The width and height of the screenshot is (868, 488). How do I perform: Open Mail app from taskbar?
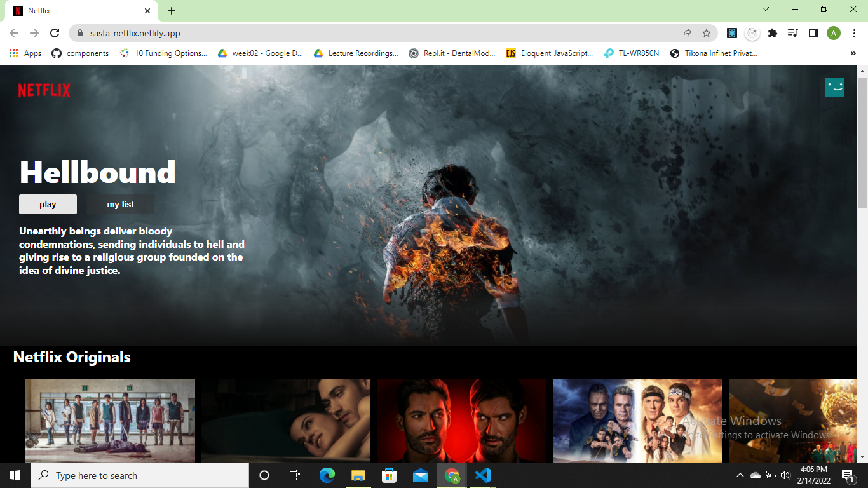421,475
